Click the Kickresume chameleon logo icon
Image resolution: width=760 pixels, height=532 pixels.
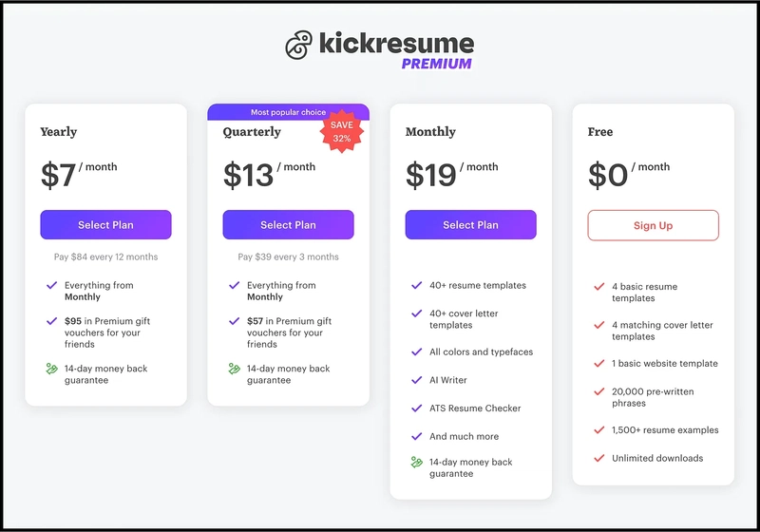point(298,45)
